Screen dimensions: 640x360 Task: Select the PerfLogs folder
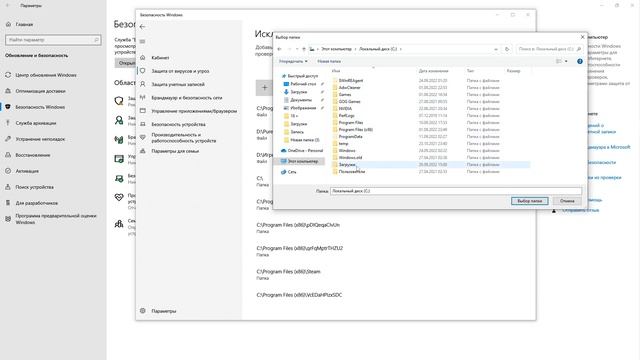coord(347,116)
